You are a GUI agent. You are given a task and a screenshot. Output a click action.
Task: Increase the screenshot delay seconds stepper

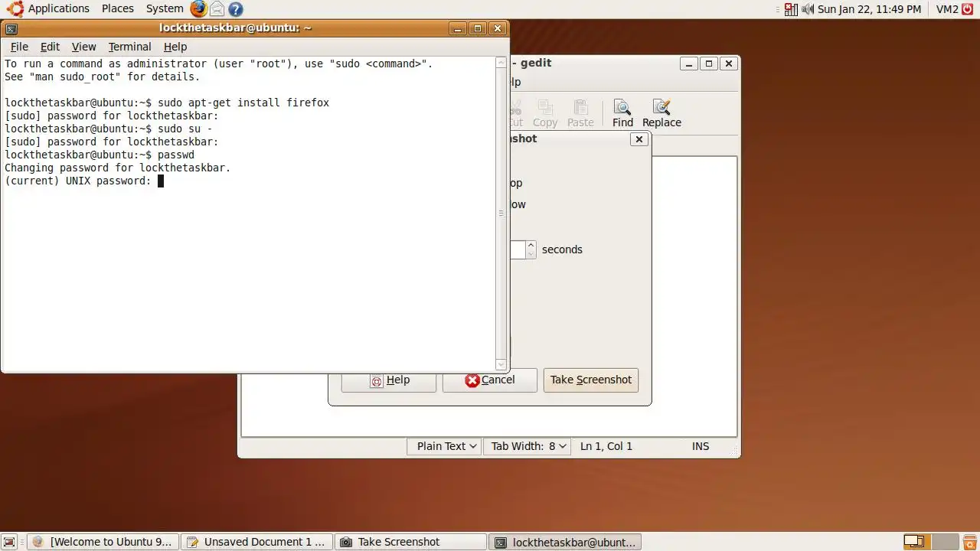pos(531,245)
